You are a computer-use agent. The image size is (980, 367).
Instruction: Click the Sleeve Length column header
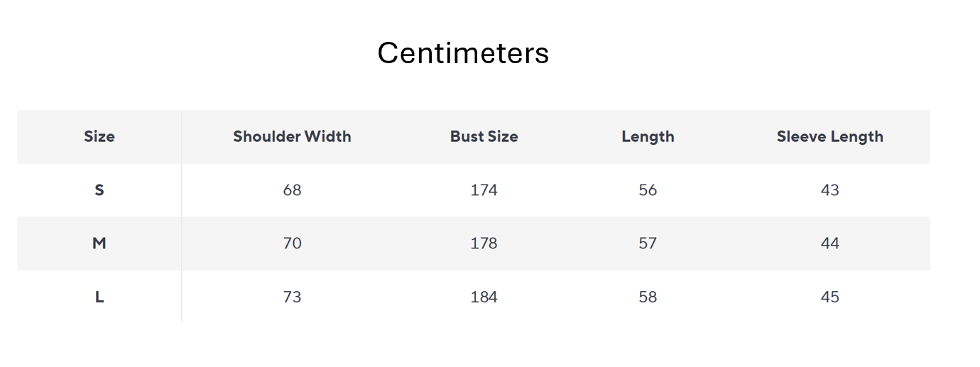pyautogui.click(x=829, y=136)
